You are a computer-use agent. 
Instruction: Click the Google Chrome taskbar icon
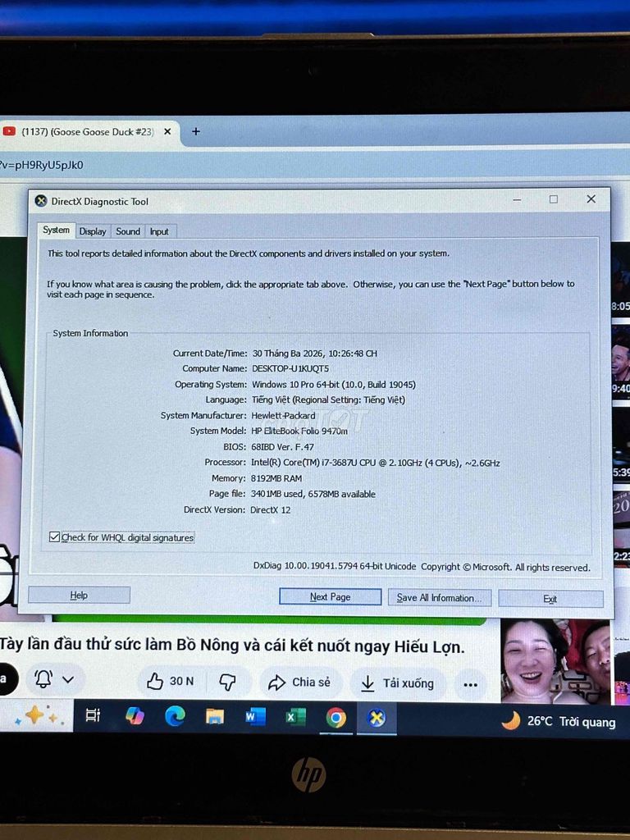[336, 719]
